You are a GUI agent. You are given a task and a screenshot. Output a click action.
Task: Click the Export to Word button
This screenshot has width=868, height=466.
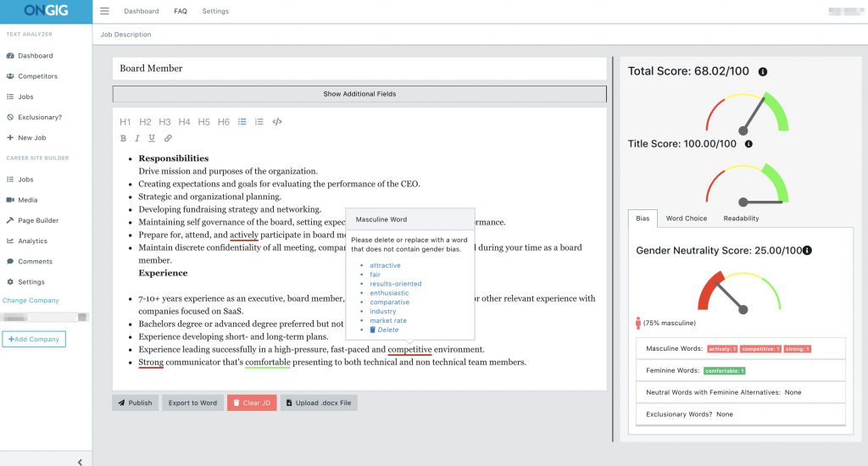pos(192,403)
